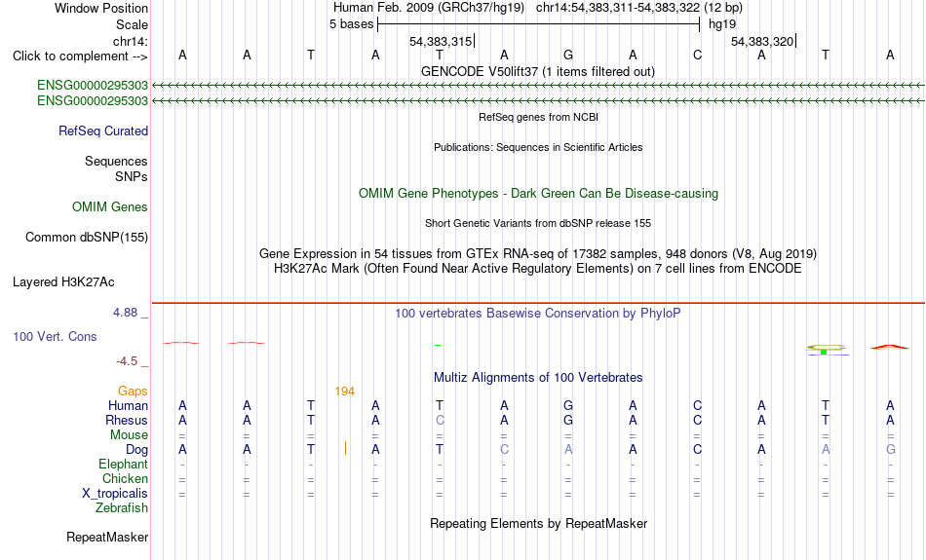Select the Elephant species row label
The image size is (926, 560).
pyautogui.click(x=123, y=464)
